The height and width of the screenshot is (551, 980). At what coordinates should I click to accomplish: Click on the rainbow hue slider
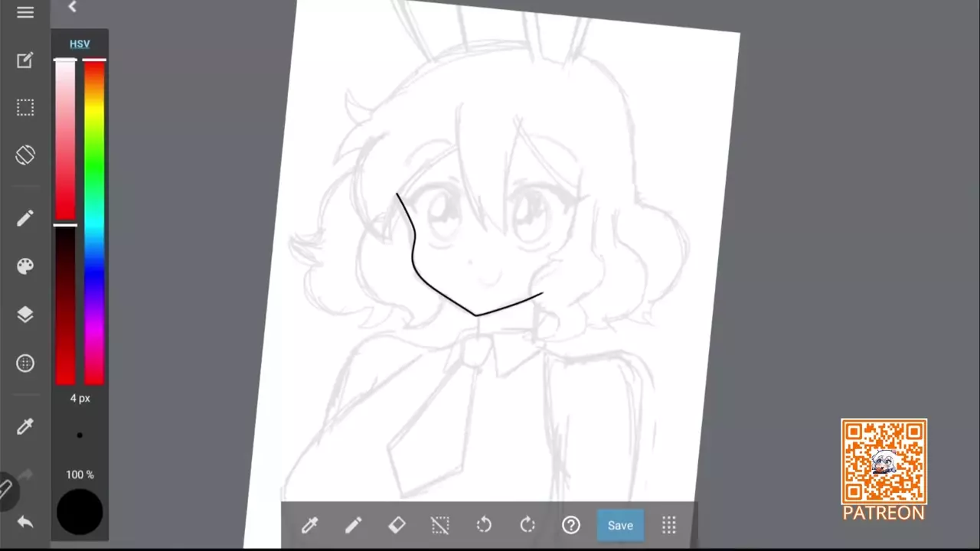[94, 222]
